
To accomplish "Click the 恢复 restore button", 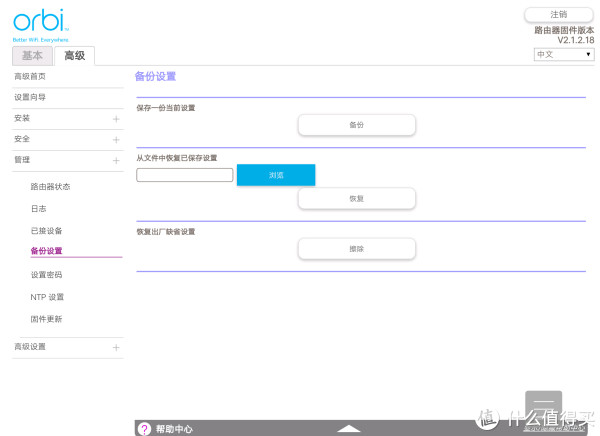I will point(356,198).
